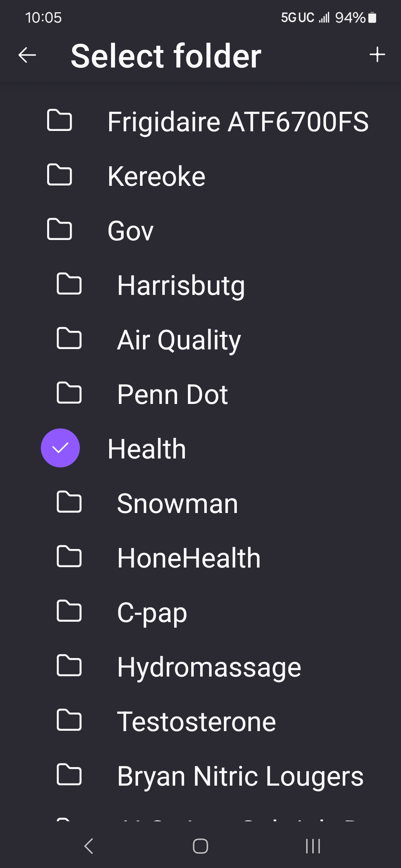Screen dimensions: 401x868
Task: Uncheck the purple checkmark on Health
Action: pyautogui.click(x=60, y=448)
